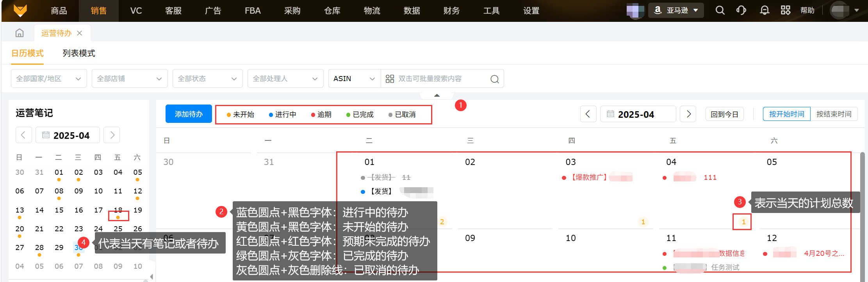Select 按开始时间 view option

(787, 114)
